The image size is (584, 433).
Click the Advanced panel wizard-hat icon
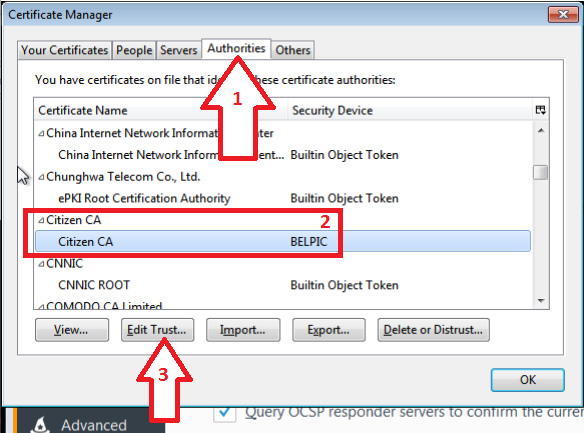pyautogui.click(x=40, y=425)
